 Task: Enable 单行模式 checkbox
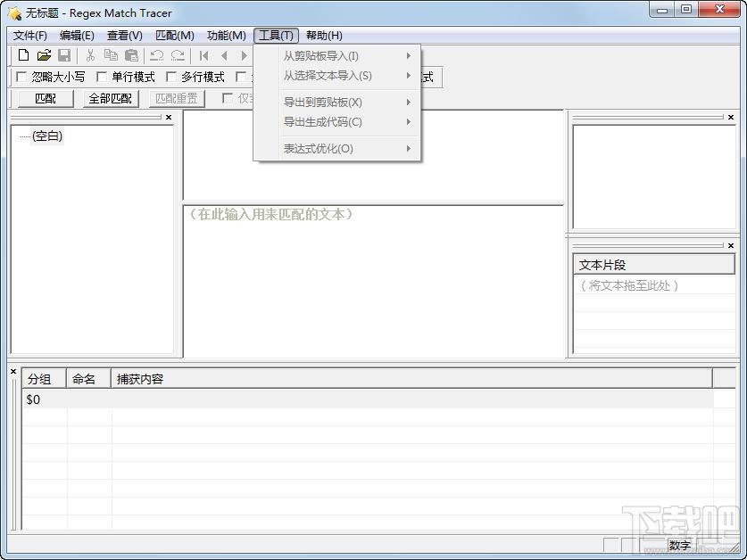click(x=101, y=77)
